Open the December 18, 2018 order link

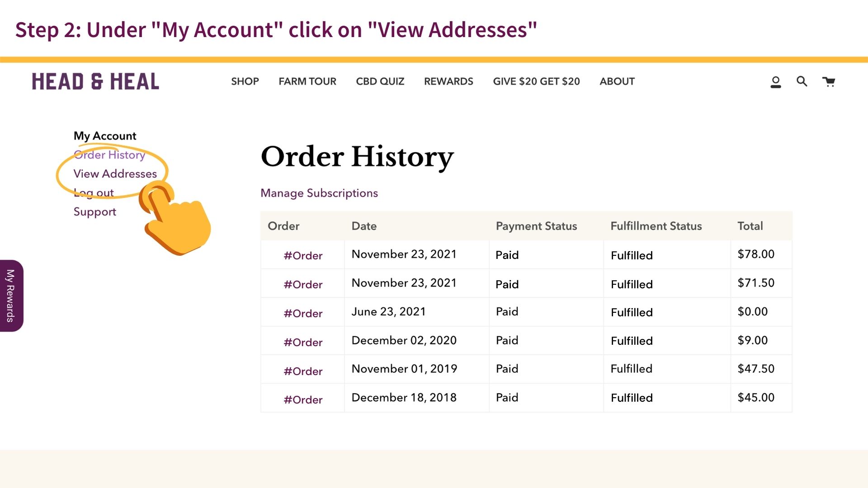pos(303,400)
